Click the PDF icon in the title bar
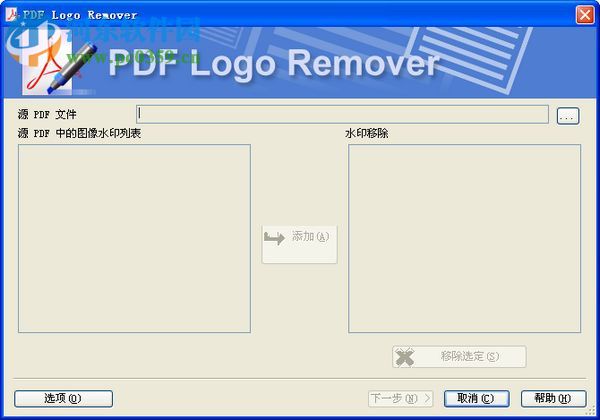The image size is (600, 420). pyautogui.click(x=12, y=15)
